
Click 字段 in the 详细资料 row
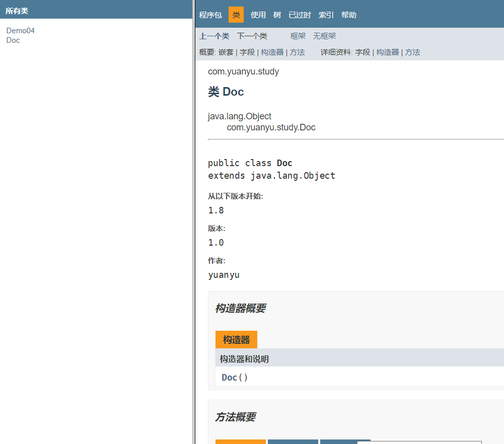click(363, 52)
